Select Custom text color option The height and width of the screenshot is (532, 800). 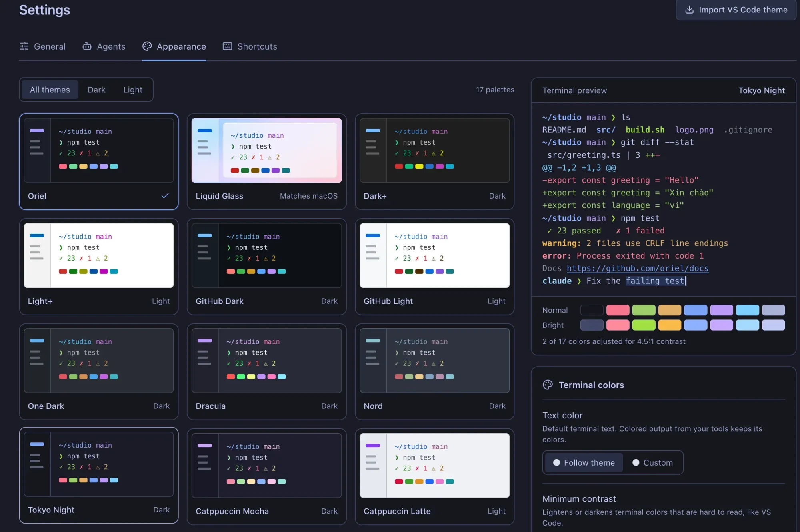point(653,462)
